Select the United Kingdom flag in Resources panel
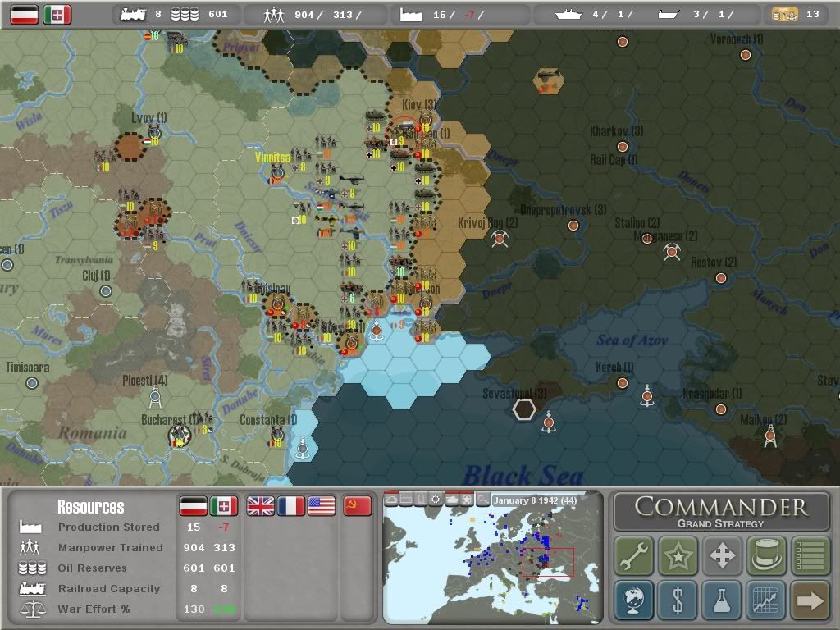This screenshot has height=630, width=840. (x=260, y=505)
